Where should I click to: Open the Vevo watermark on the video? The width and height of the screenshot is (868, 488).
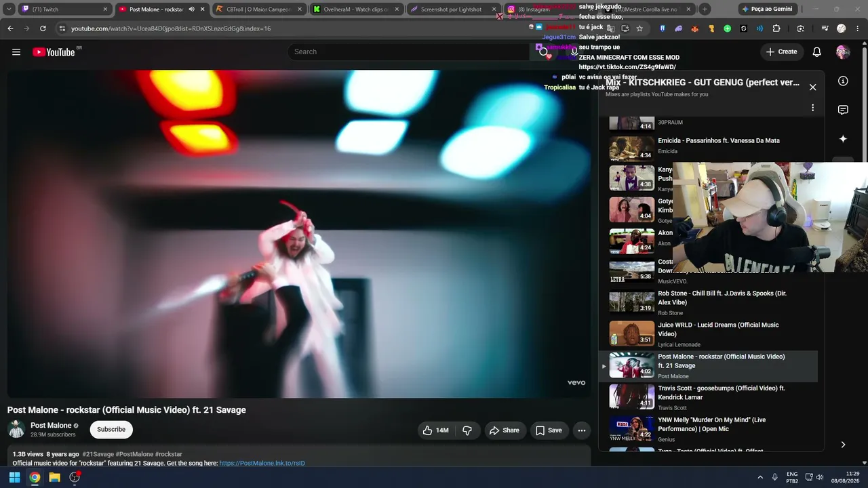(x=576, y=383)
